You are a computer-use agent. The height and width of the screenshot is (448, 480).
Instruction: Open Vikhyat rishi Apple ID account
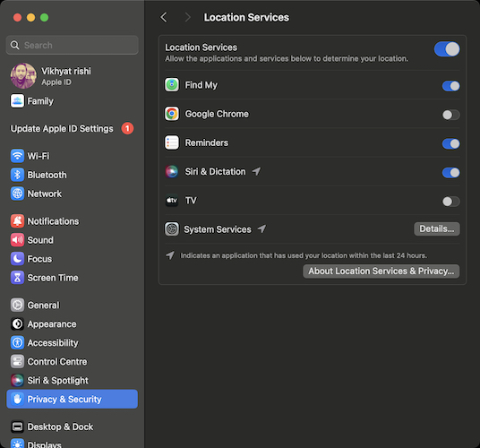pos(72,76)
